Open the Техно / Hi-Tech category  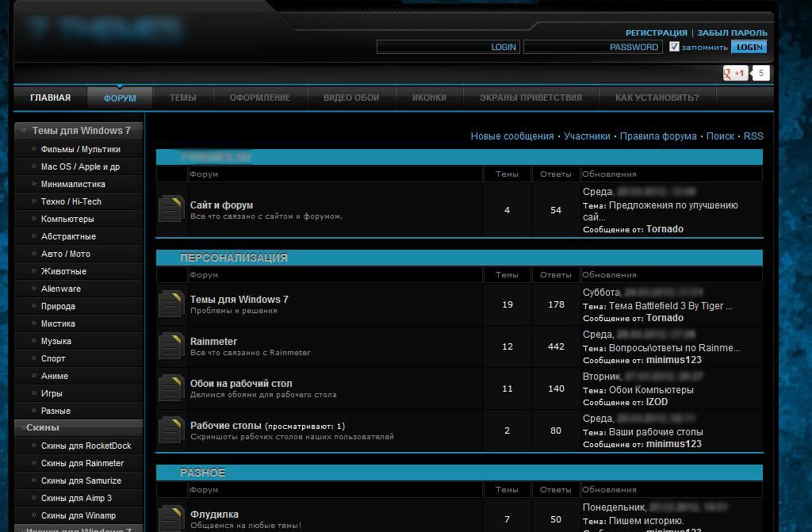pyautogui.click(x=71, y=201)
